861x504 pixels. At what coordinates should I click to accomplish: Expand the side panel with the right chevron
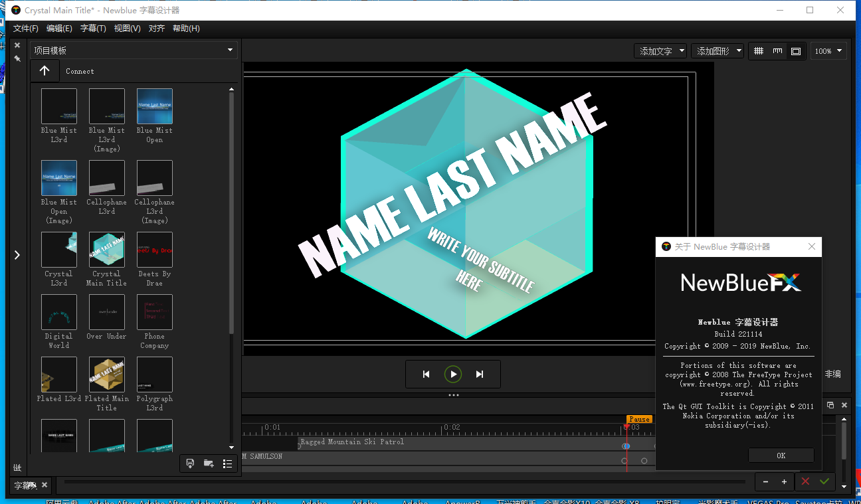[17, 255]
